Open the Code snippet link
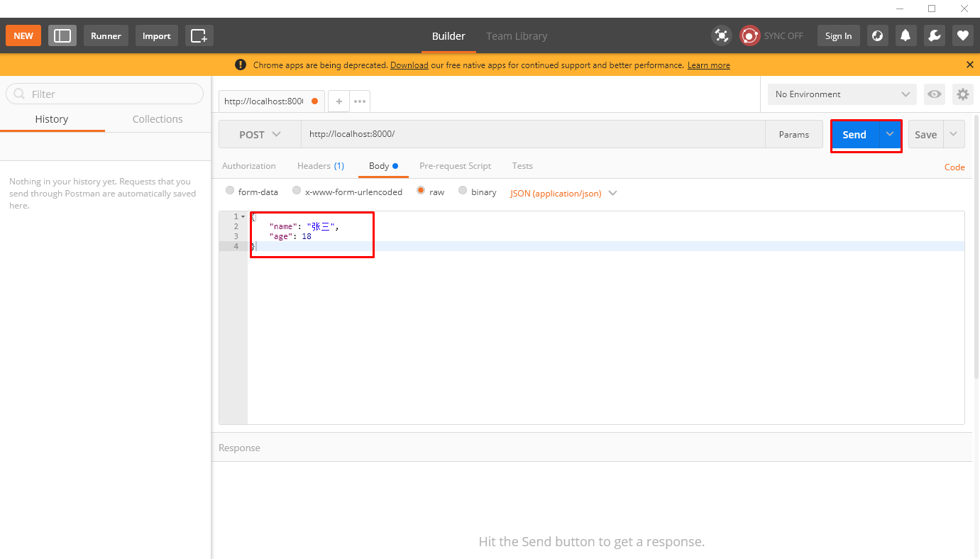This screenshot has width=980, height=559. click(x=954, y=167)
